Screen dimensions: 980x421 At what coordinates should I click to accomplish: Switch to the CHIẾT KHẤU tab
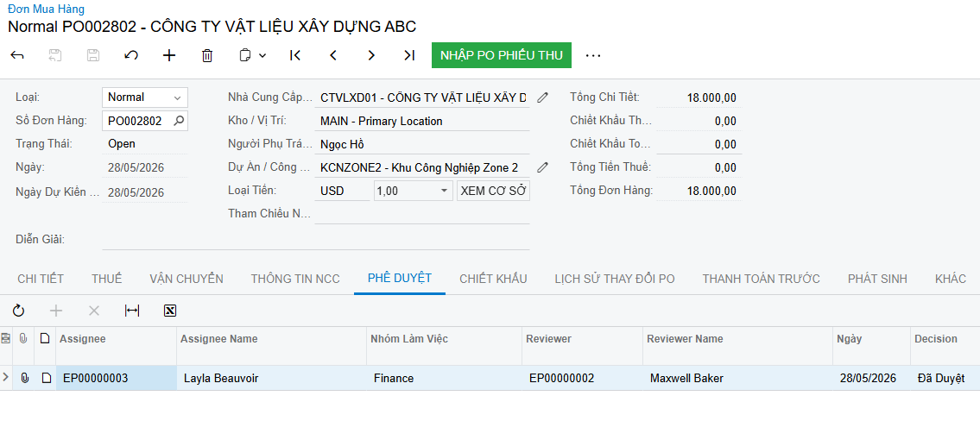click(493, 279)
